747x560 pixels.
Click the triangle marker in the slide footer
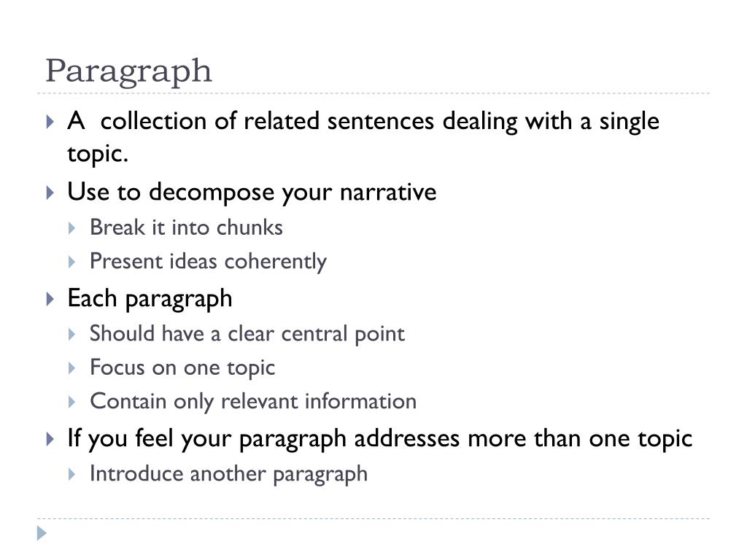pyautogui.click(x=42, y=533)
